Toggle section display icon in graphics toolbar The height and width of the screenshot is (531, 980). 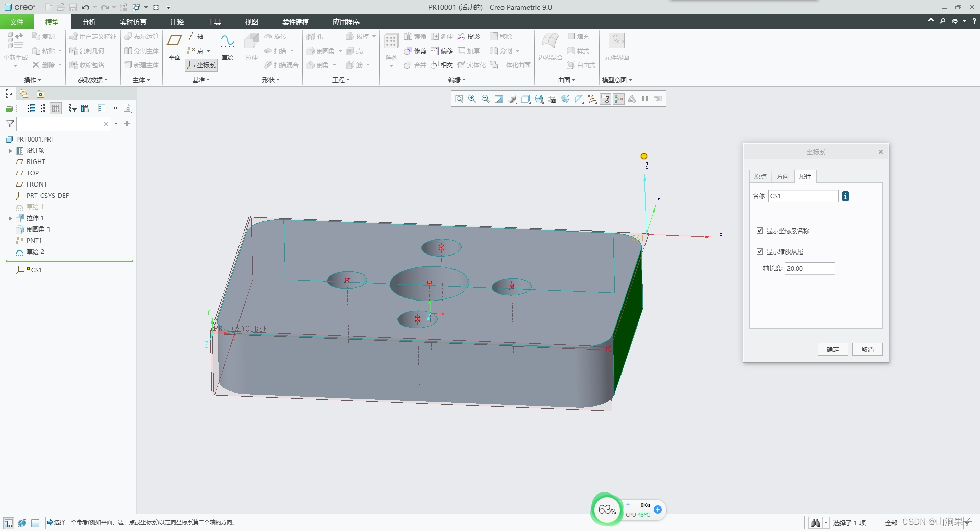pyautogui.click(x=579, y=99)
